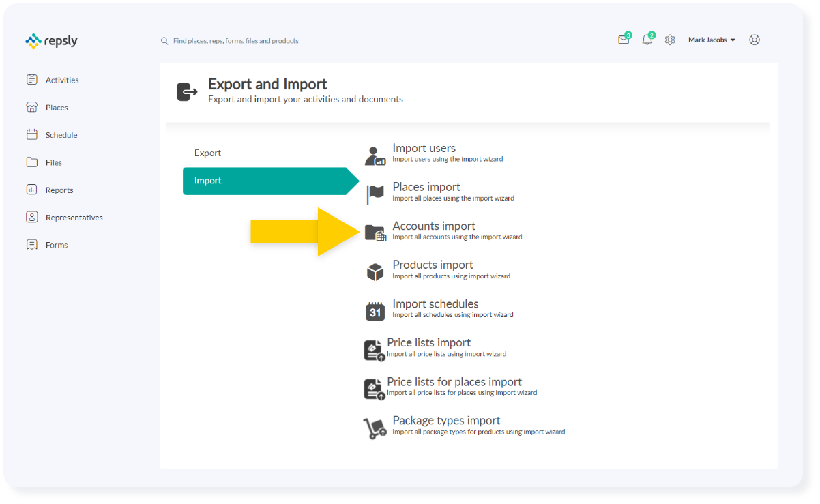Click the search magnifier icon
The width and height of the screenshot is (820, 504).
click(x=164, y=41)
